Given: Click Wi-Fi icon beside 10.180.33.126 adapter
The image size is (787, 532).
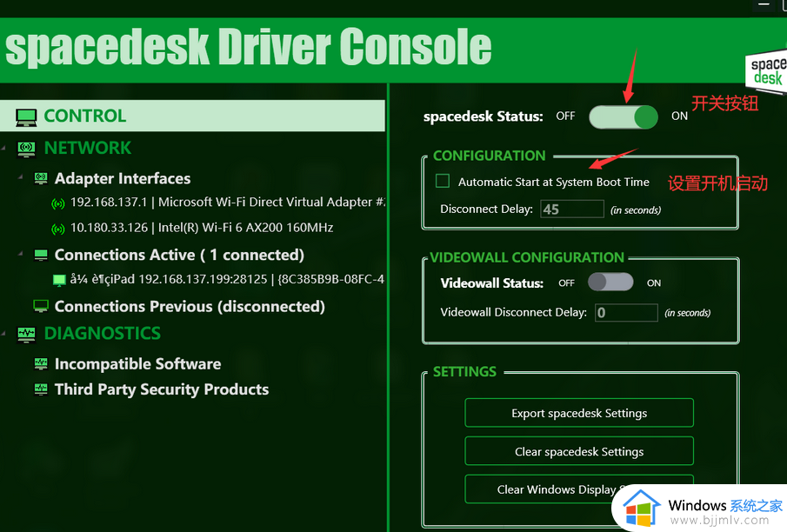Looking at the screenshot, I should (x=58, y=229).
